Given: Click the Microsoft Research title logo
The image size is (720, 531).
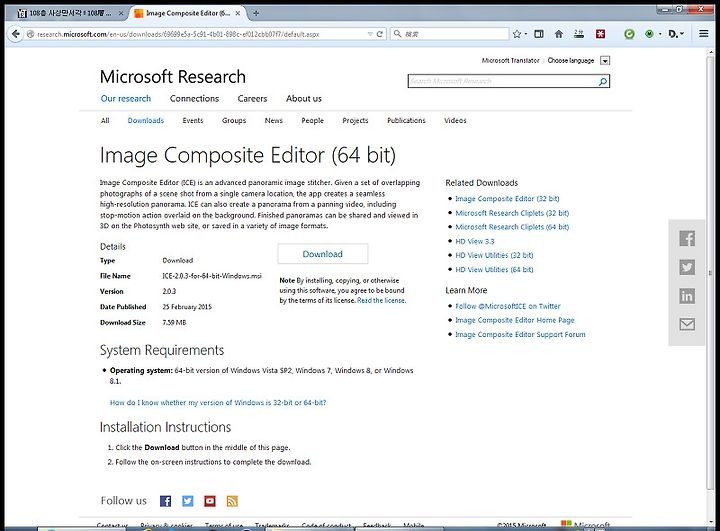Looking at the screenshot, I should [x=173, y=77].
